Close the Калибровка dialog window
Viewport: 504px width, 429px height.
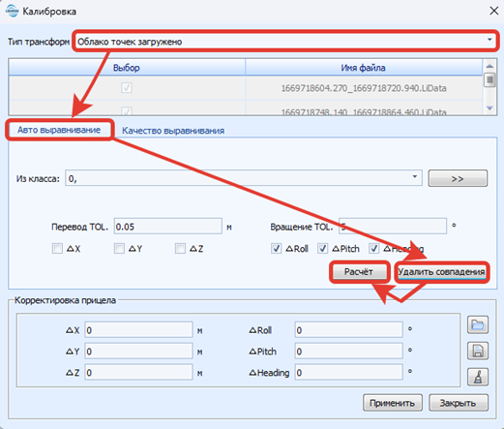click(493, 11)
